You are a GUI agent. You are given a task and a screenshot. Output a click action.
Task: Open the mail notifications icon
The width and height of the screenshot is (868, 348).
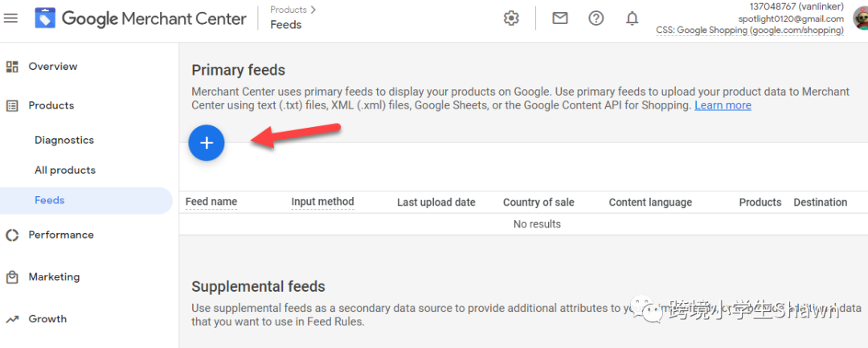[x=560, y=18]
